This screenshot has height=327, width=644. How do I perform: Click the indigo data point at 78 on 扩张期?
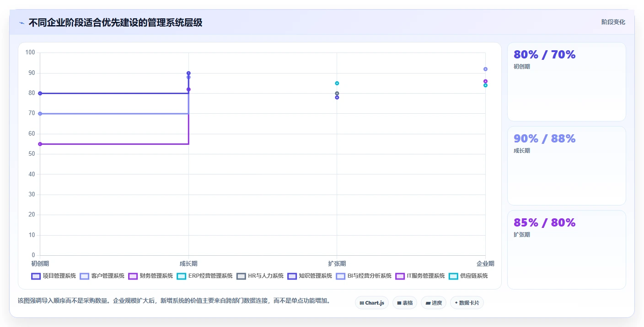(x=337, y=97)
